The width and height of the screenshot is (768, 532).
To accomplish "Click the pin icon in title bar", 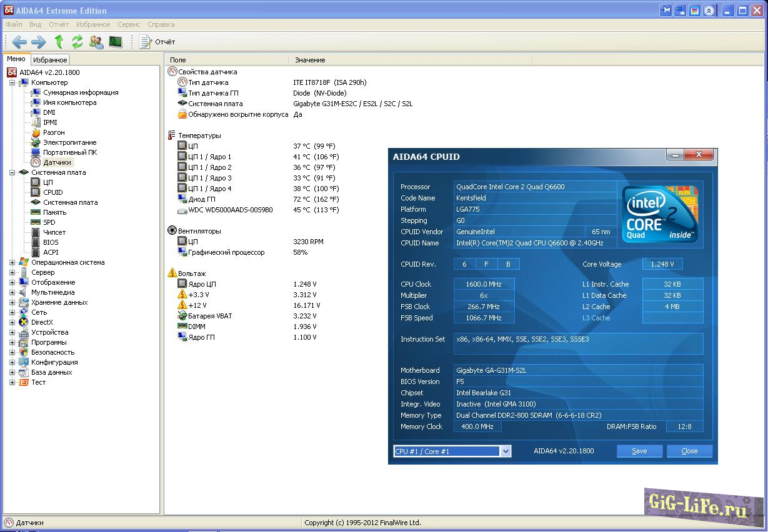I will pos(666,11).
